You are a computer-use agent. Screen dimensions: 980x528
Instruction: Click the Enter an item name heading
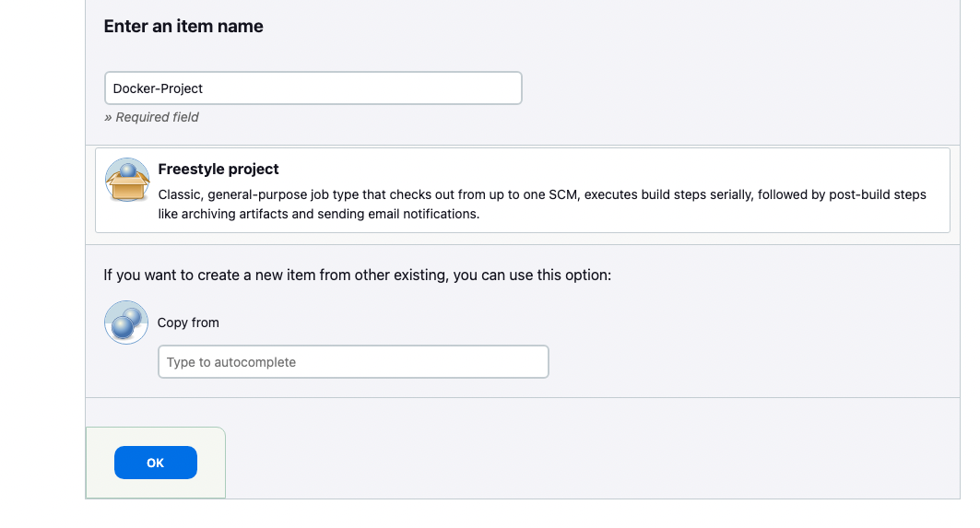[183, 26]
